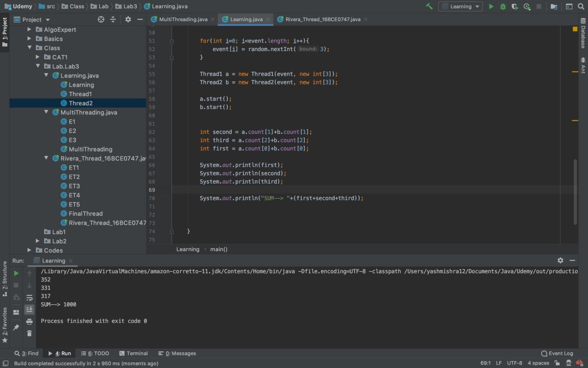
Task: Run with Coverage from the top toolbar
Action: pyautogui.click(x=514, y=6)
